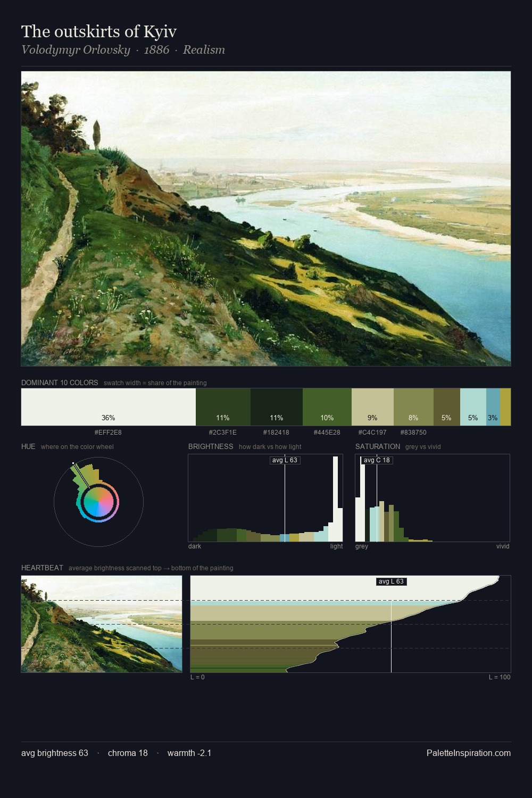This screenshot has height=798, width=532.
Task: Click the avg C 18 label in Saturation
Action: (377, 460)
